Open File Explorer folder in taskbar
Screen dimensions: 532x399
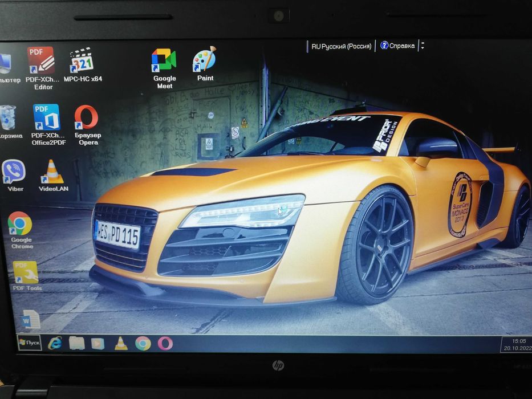tap(76, 343)
